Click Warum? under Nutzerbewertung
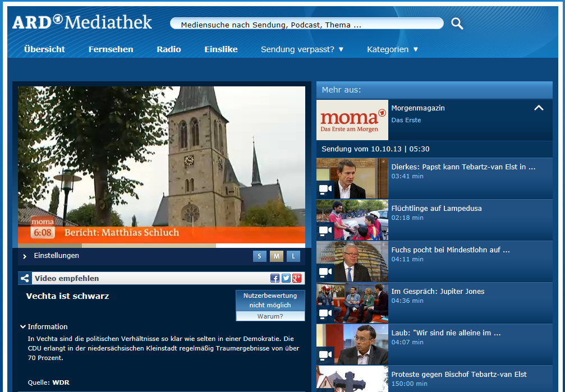The width and height of the screenshot is (565, 392). tap(270, 316)
